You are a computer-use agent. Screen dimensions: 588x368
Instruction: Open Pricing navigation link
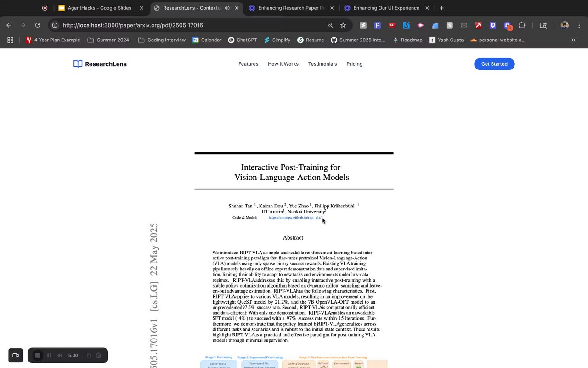pyautogui.click(x=354, y=64)
